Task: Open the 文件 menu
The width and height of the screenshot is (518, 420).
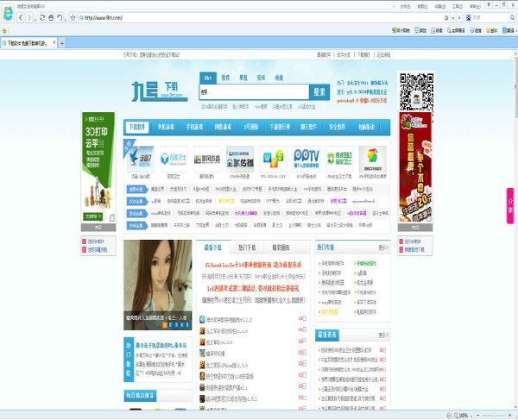Action: [x=405, y=6]
